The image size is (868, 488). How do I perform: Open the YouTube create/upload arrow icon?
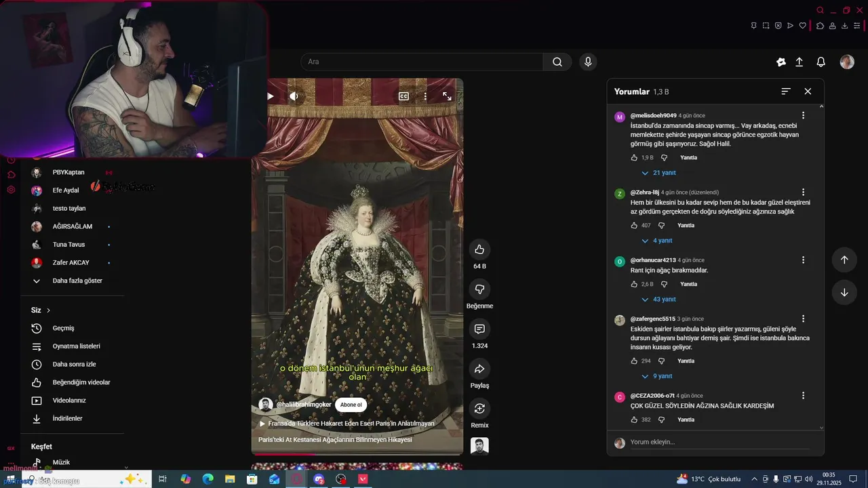click(800, 62)
